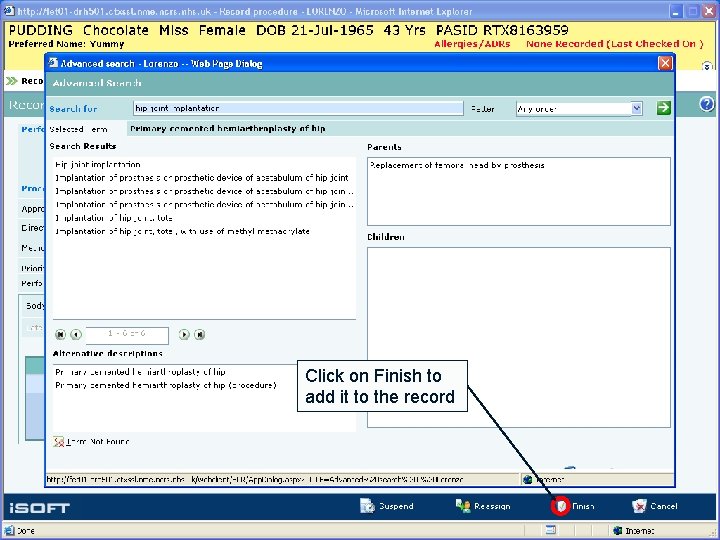The height and width of the screenshot is (540, 720).
Task: Select third 'Implantation of prosthesis... acetabulum' result
Action: (204, 204)
